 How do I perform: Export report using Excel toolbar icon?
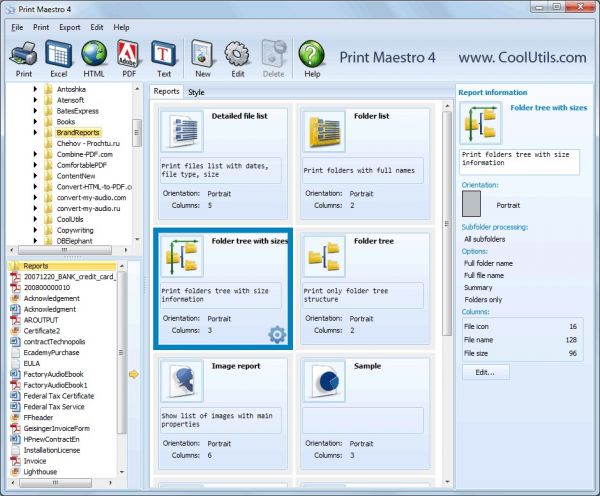click(x=58, y=58)
